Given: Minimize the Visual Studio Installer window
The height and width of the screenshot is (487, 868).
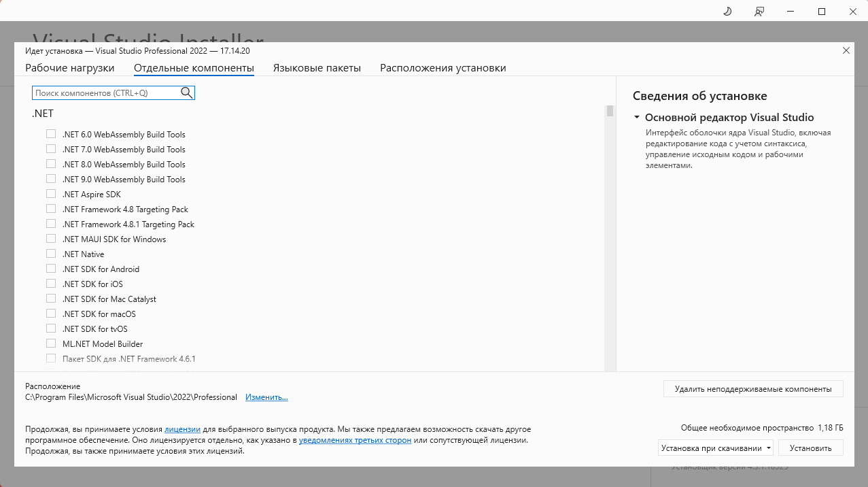Looking at the screenshot, I should coord(791,12).
